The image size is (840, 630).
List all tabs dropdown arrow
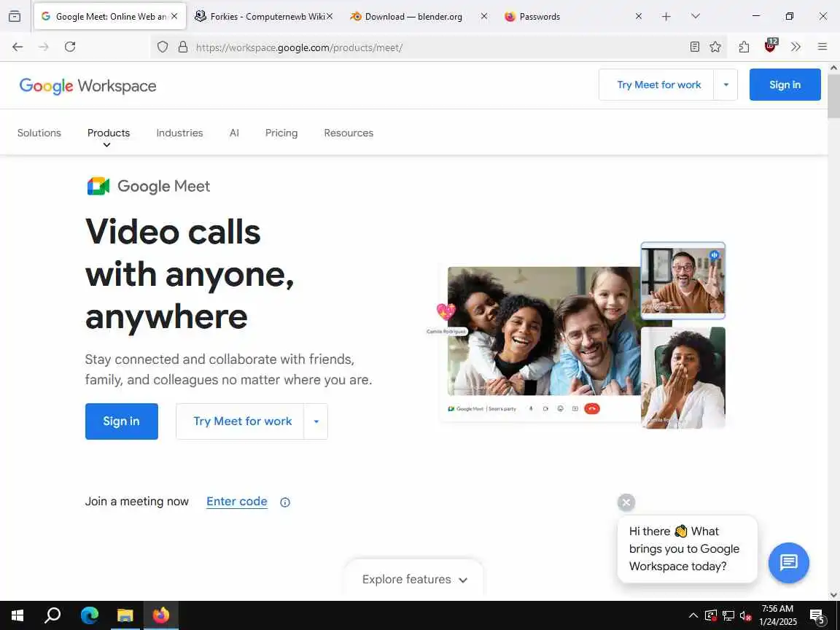pos(696,17)
